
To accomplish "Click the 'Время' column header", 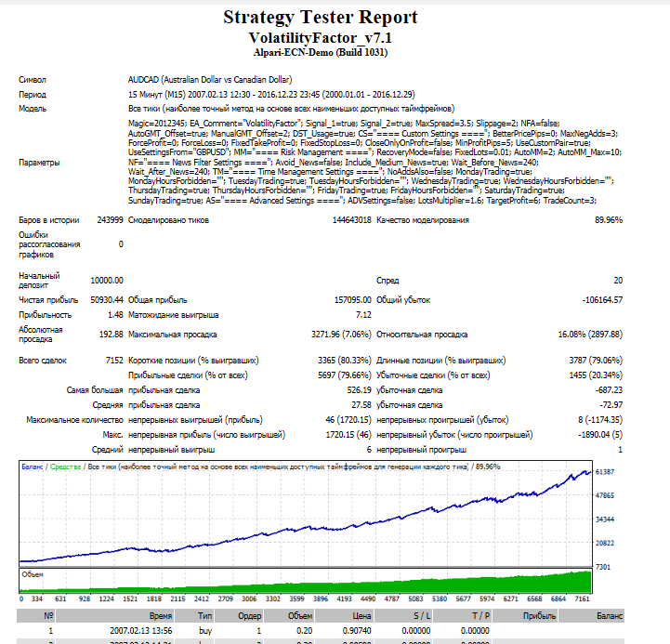I will click(161, 616).
